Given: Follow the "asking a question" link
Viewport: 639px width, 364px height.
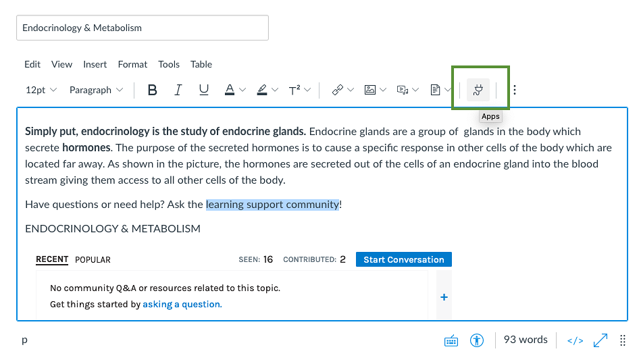Looking at the screenshot, I should (x=182, y=305).
